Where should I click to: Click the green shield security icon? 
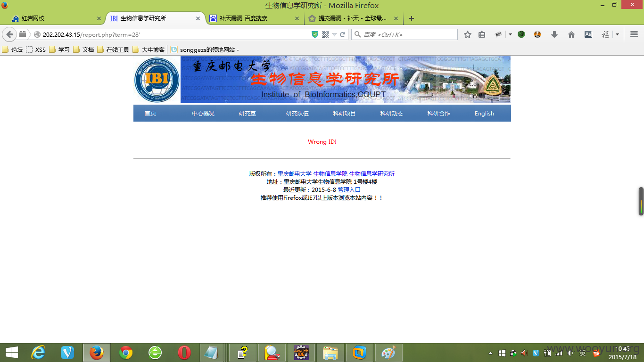pos(315,34)
